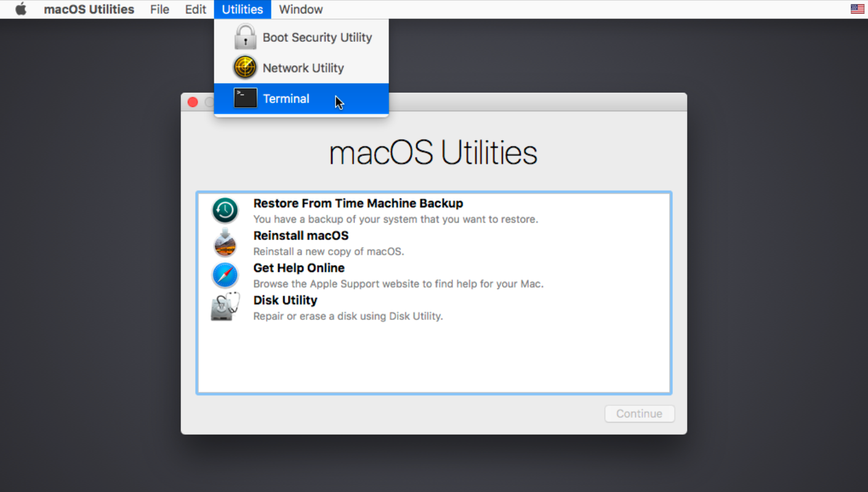Select the Get Help Online option
This screenshot has width=868, height=492.
(434, 275)
